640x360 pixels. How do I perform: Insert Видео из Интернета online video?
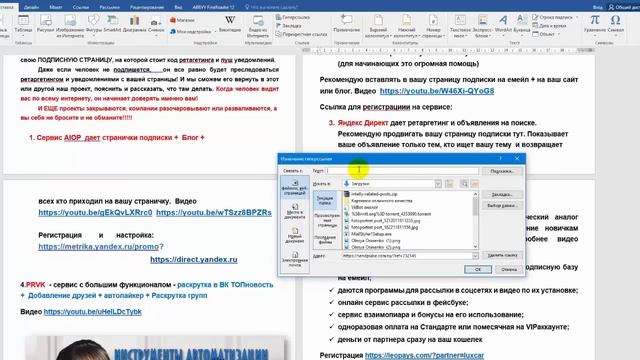[258, 25]
